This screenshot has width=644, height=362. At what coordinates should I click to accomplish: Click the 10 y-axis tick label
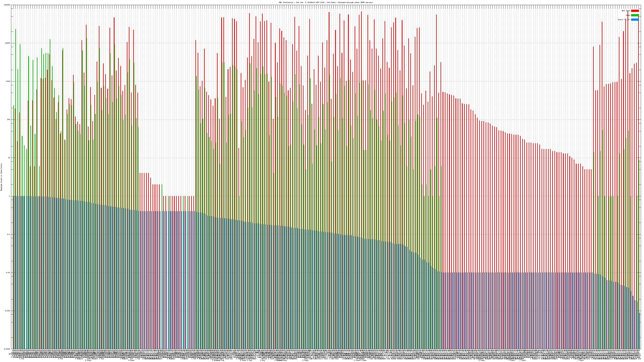9,158
